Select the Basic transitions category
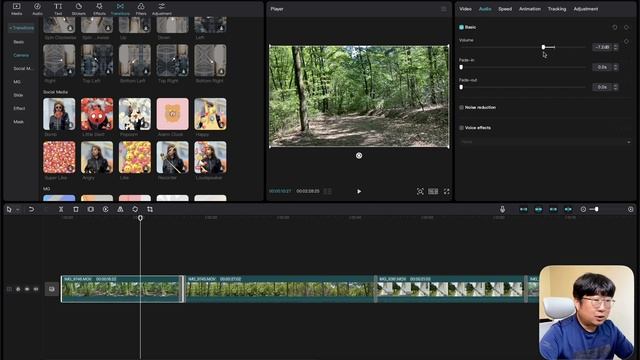The image size is (640, 360). tap(19, 42)
